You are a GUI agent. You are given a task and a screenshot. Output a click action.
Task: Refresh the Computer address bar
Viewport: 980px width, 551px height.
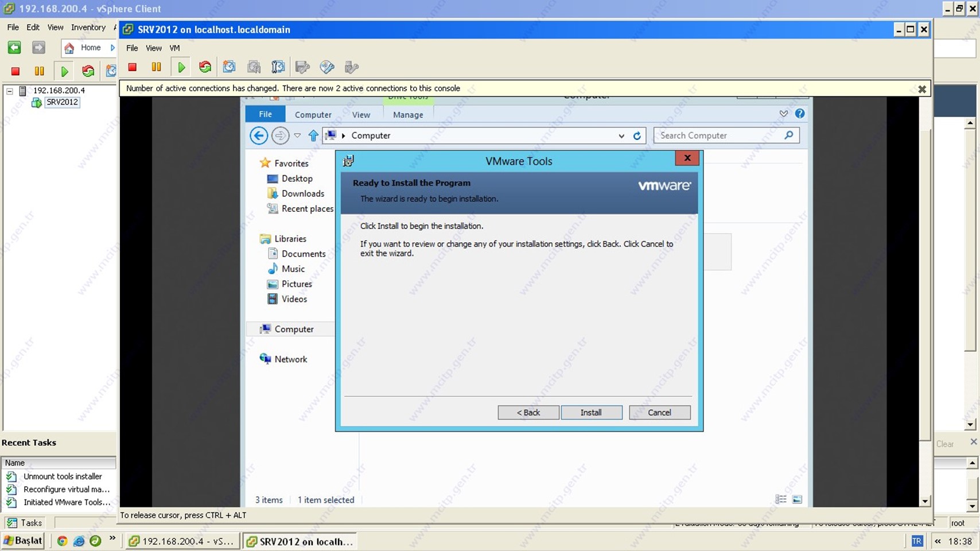coord(637,136)
